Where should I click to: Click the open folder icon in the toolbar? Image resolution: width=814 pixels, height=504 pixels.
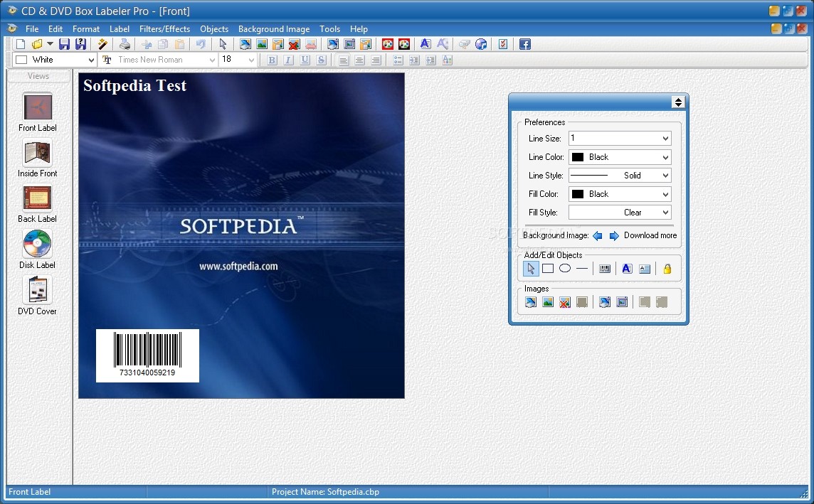37,44
